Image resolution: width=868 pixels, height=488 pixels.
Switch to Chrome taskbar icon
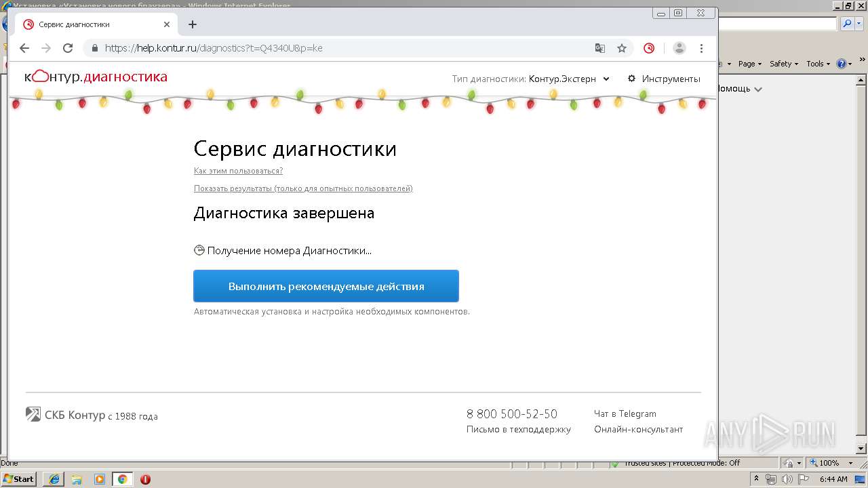click(123, 479)
